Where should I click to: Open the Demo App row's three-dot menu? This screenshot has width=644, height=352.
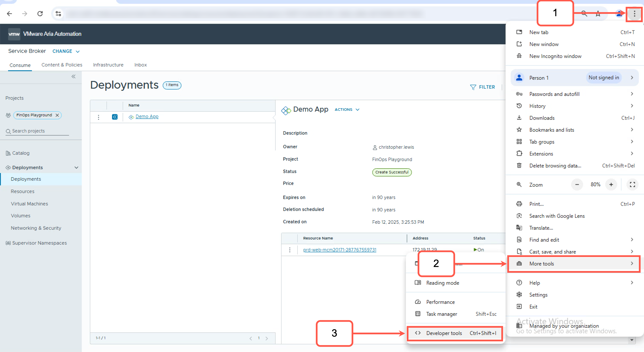[99, 117]
